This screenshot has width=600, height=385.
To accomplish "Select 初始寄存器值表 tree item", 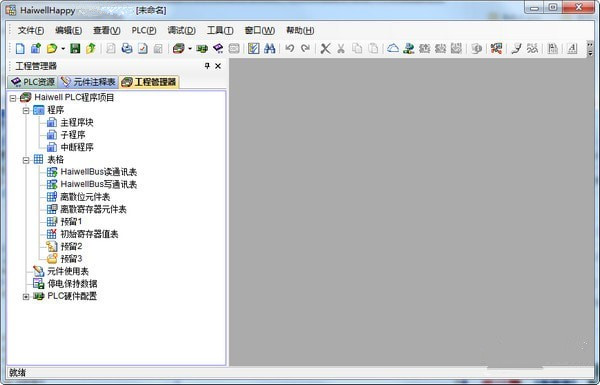I will click(89, 234).
